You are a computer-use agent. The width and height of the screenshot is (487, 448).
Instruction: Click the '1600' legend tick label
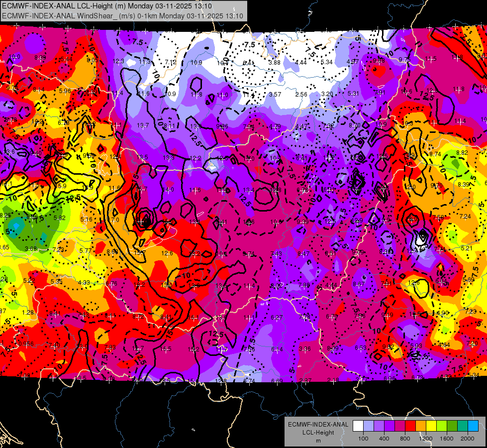[x=446, y=439]
